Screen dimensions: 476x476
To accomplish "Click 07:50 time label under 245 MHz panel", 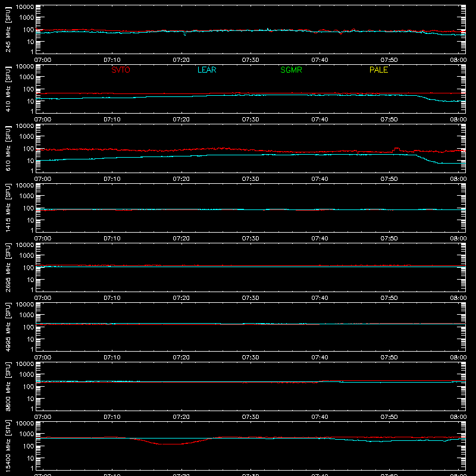I will [389, 60].
